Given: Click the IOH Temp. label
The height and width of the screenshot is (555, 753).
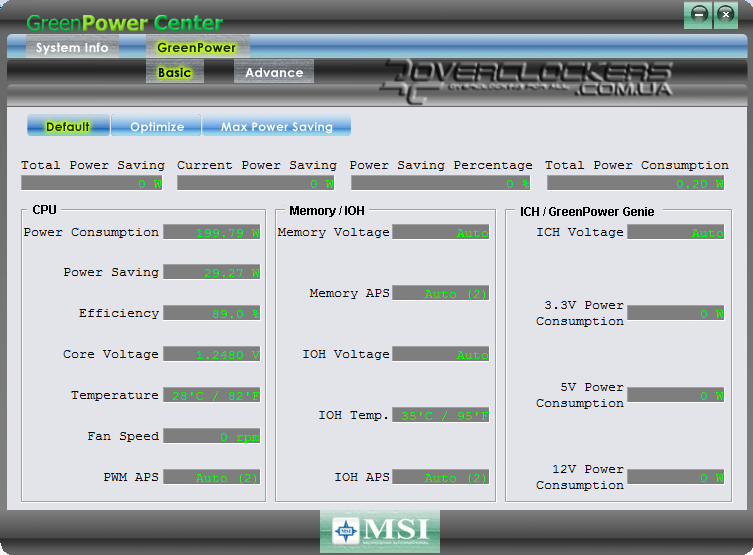Looking at the screenshot, I should pos(353,415).
